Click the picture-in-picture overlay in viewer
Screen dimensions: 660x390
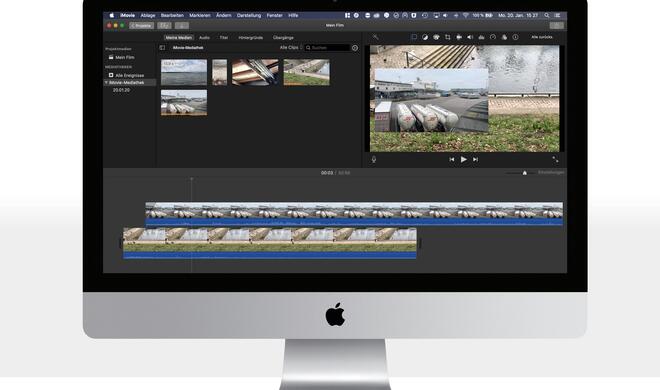point(431,101)
